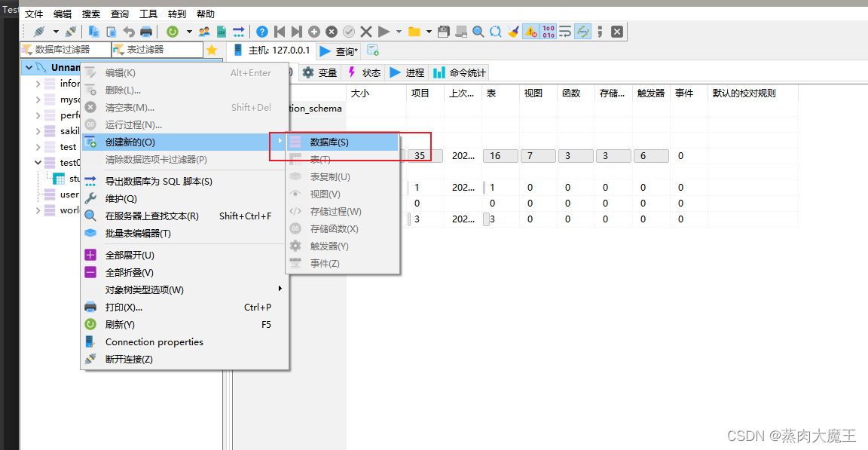The image size is (868, 450).
Task: Toggle the highlighted green brackets icon
Action: coord(583,32)
